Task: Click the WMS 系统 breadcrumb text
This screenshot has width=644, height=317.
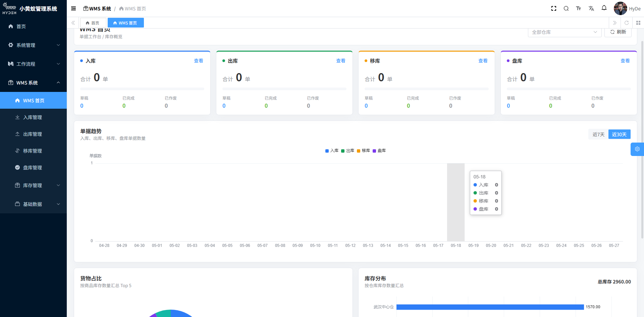Action: pyautogui.click(x=100, y=9)
